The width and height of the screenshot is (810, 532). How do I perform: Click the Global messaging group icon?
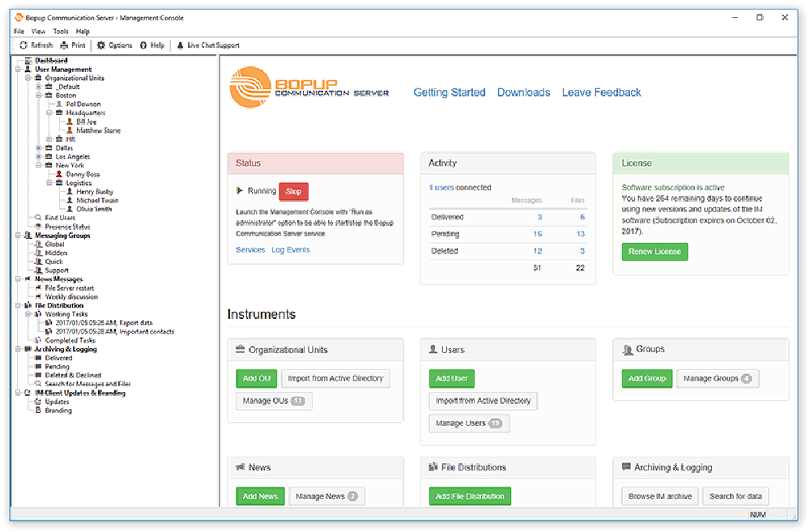click(x=38, y=244)
